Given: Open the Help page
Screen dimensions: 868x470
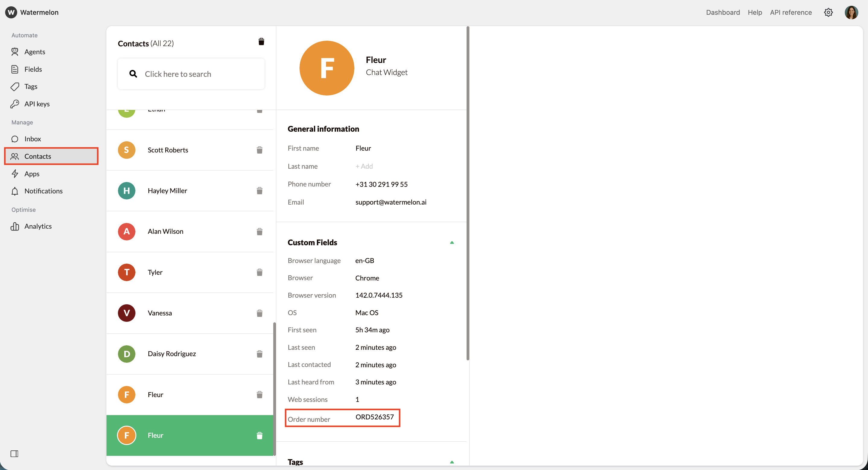Looking at the screenshot, I should click(755, 12).
